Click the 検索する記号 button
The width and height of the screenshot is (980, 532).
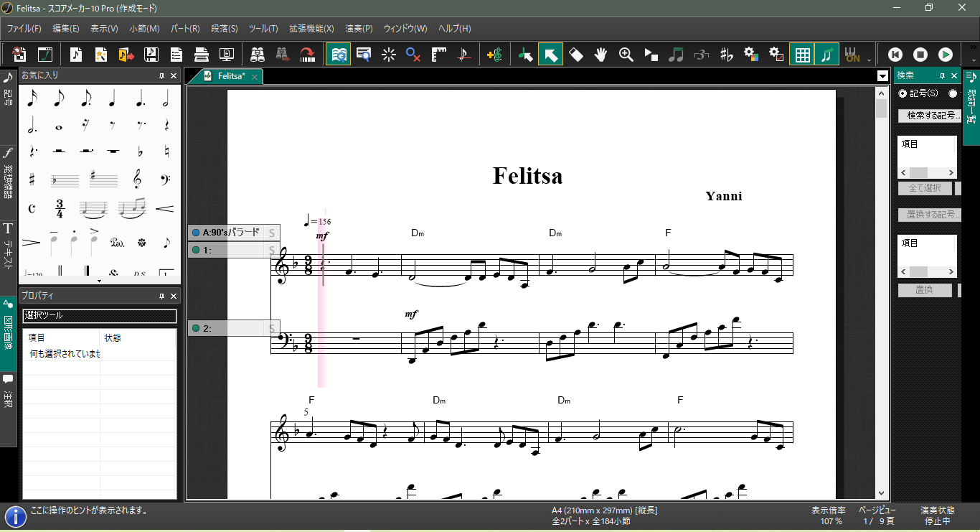point(930,116)
